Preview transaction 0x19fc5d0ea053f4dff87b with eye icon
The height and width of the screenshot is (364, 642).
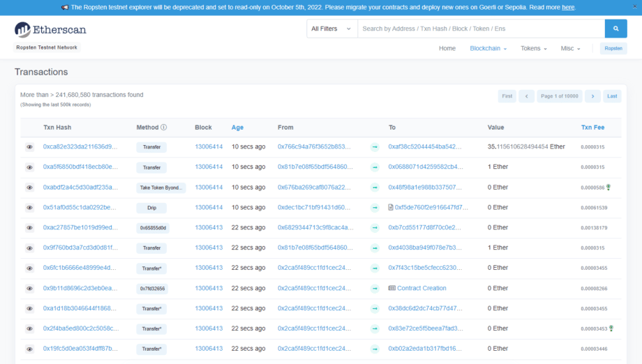(x=29, y=349)
